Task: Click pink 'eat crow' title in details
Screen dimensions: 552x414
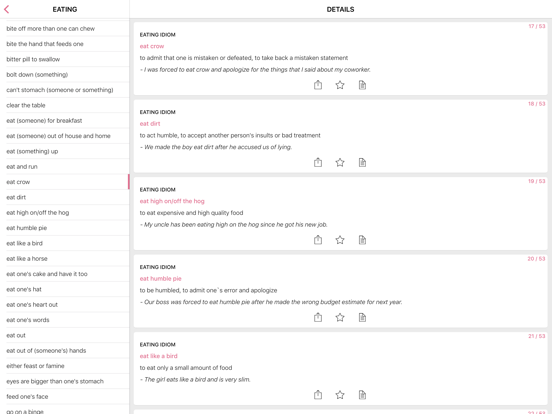Action: coord(152,46)
